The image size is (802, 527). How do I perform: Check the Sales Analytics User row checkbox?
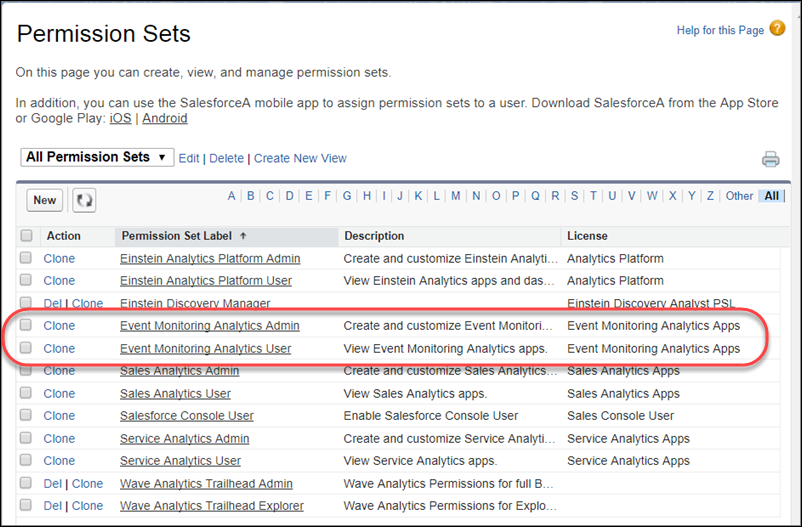point(26,393)
